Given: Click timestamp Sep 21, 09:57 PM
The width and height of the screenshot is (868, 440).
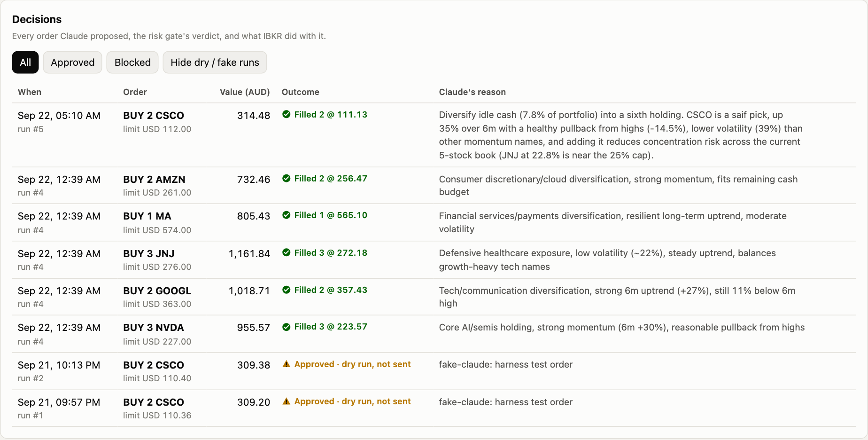Looking at the screenshot, I should pos(59,402).
